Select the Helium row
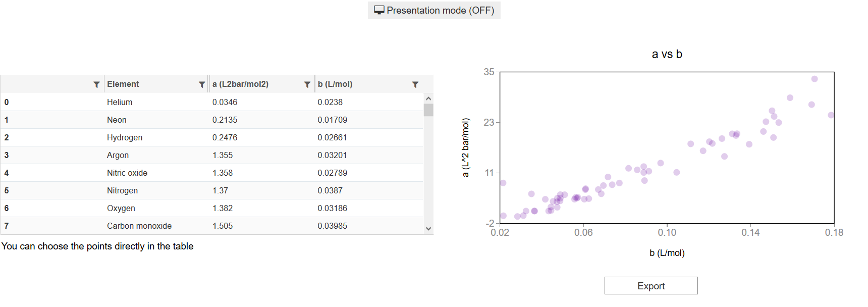This screenshot has height=307, width=868. pos(211,102)
